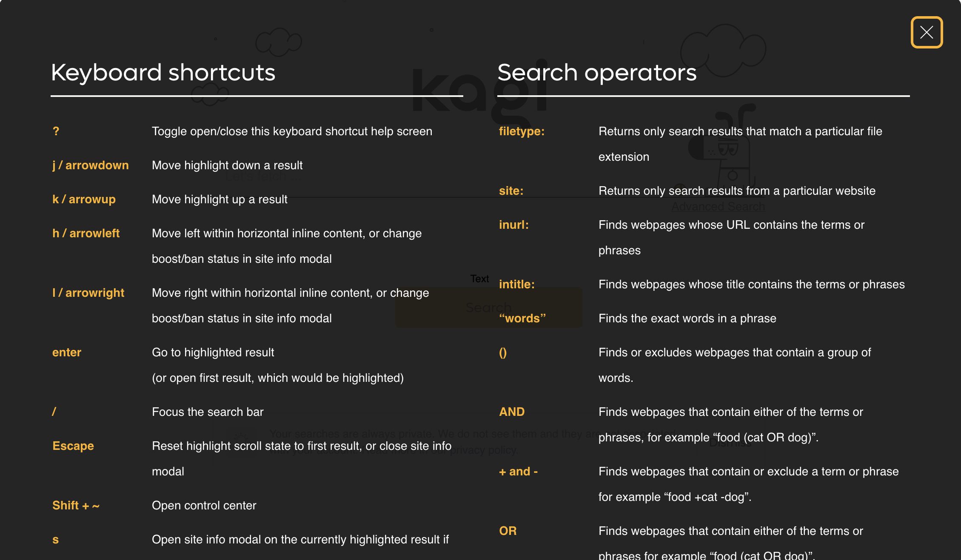
Task: Click the Search button behind the overlay
Action: [x=488, y=307]
